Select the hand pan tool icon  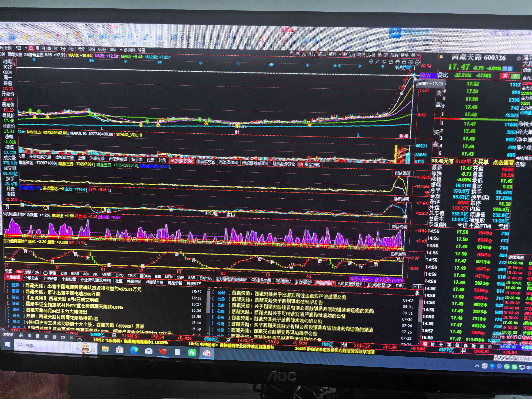(x=398, y=62)
